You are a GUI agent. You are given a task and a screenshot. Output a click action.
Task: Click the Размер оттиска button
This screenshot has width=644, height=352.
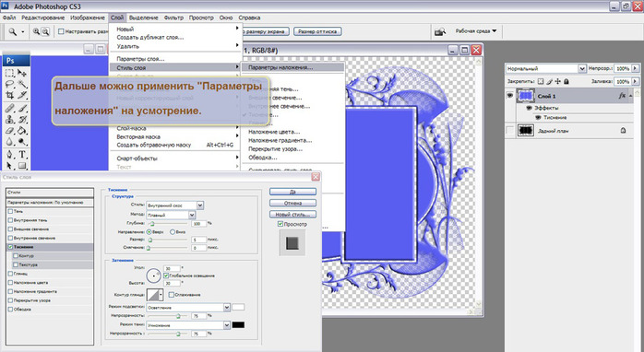point(317,31)
